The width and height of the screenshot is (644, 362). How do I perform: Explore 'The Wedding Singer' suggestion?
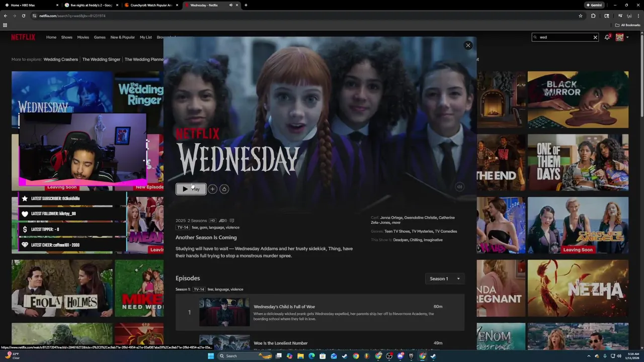(x=101, y=59)
